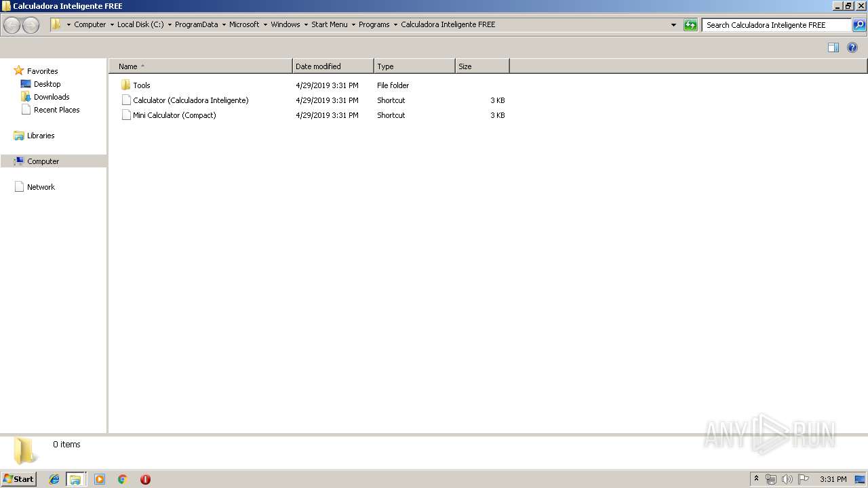Screen dimensions: 868x488
Task: Navigate to Microsoft breadcrumb
Action: [244, 24]
